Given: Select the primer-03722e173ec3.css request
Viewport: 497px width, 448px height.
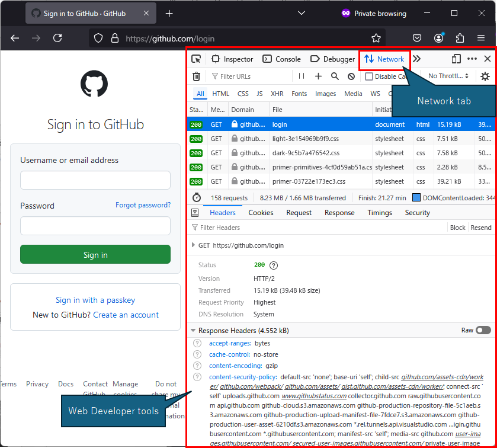Looking at the screenshot, I should click(x=341, y=182).
